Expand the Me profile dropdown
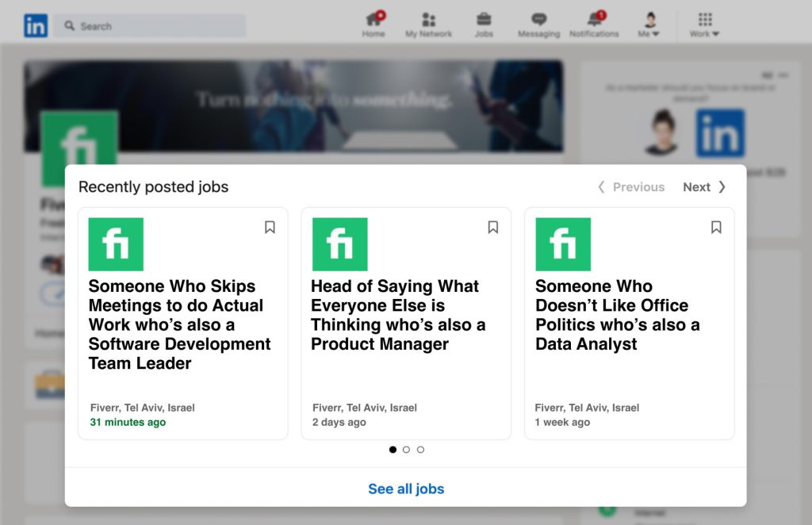The image size is (812, 525). coord(649,25)
